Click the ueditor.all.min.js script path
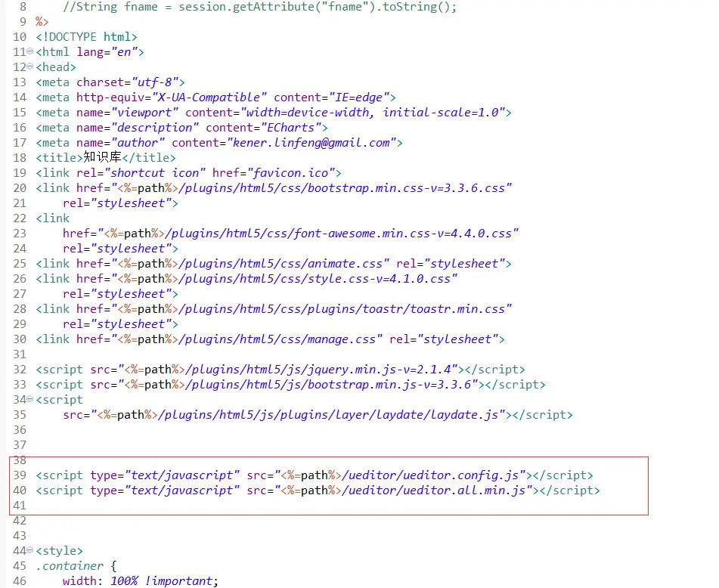Viewport: 719px width, 588px height. pyautogui.click(x=437, y=491)
